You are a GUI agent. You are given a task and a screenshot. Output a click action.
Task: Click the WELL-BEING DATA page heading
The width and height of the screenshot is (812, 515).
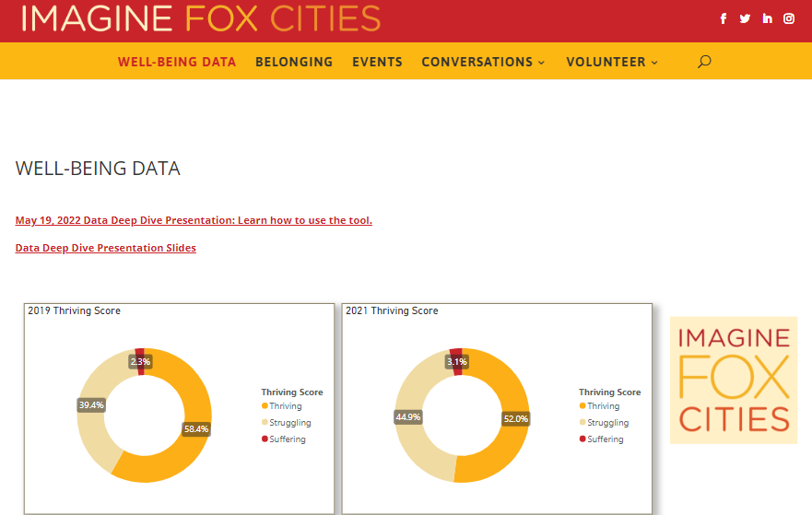[x=98, y=169]
